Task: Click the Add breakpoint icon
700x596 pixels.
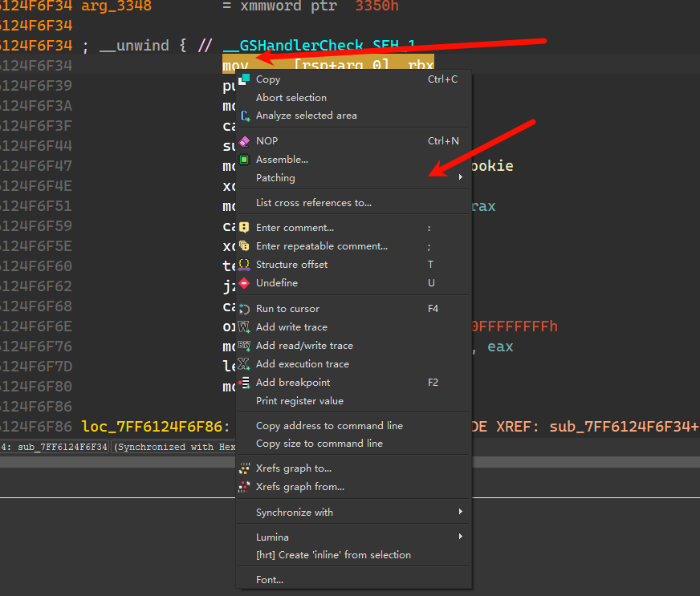Action: point(244,383)
